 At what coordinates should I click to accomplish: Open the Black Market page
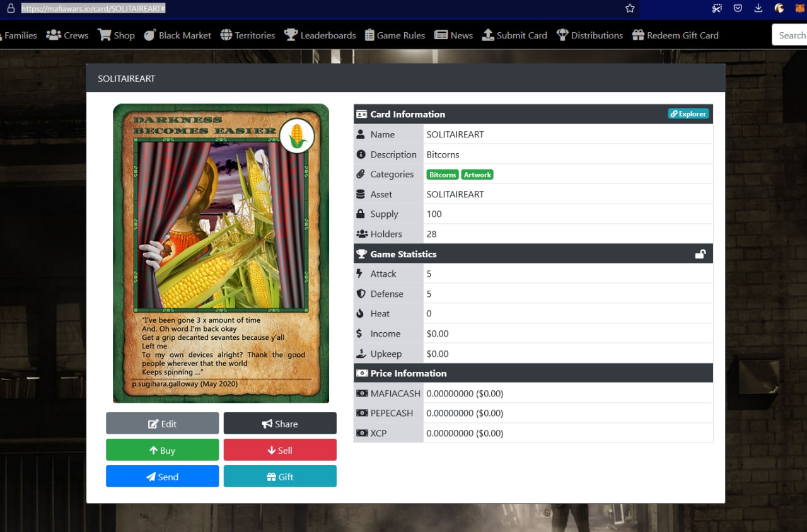coord(177,35)
